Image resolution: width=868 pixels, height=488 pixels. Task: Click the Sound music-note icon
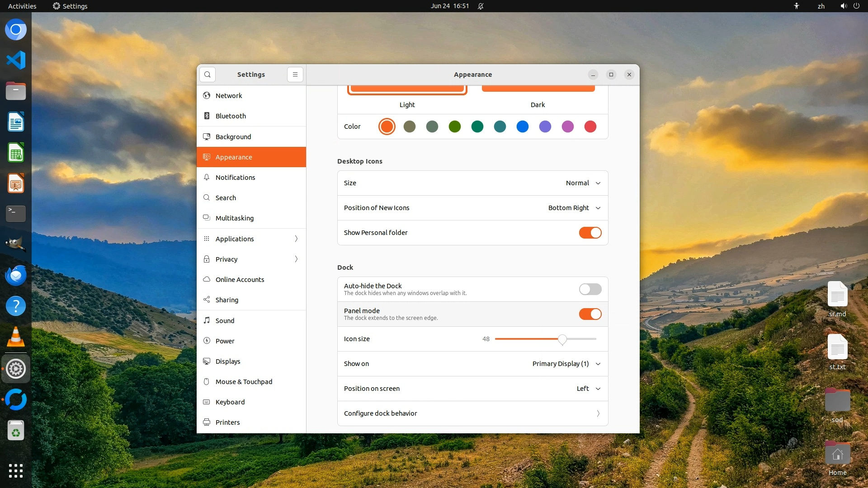207,320
